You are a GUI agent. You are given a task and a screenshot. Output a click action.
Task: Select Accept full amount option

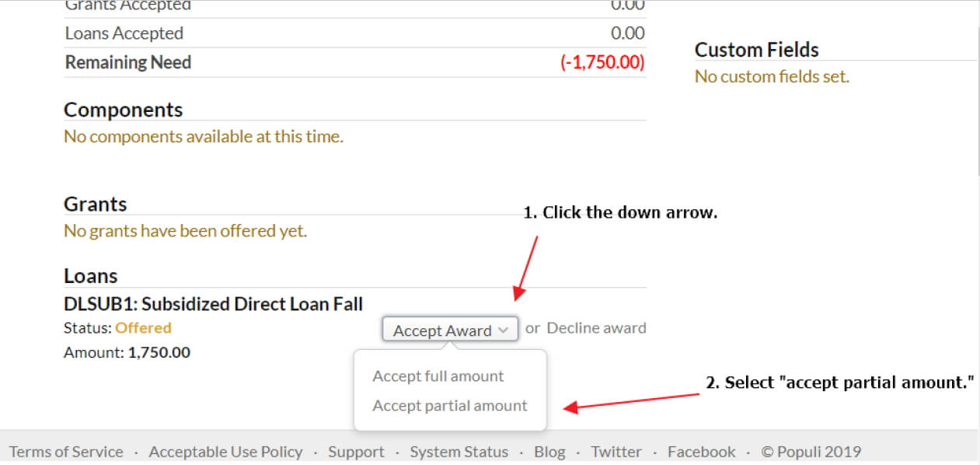(438, 376)
